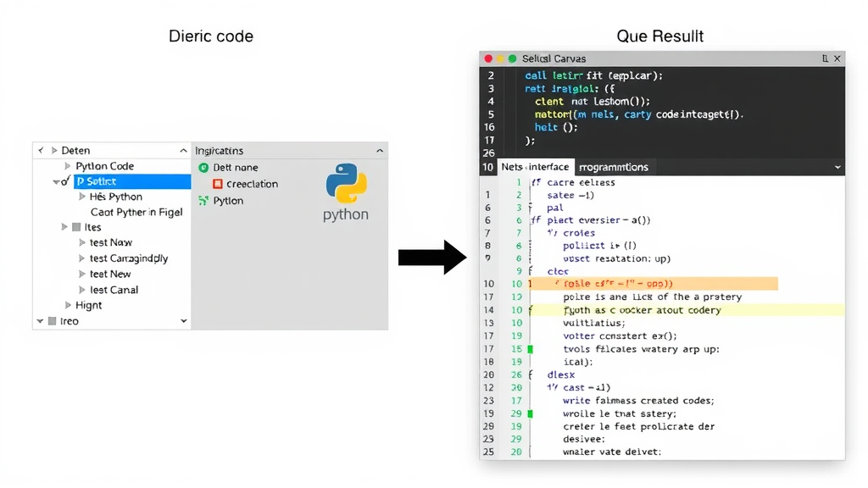
Task: Click the gray square icon beside Ireo
Action: coord(52,321)
